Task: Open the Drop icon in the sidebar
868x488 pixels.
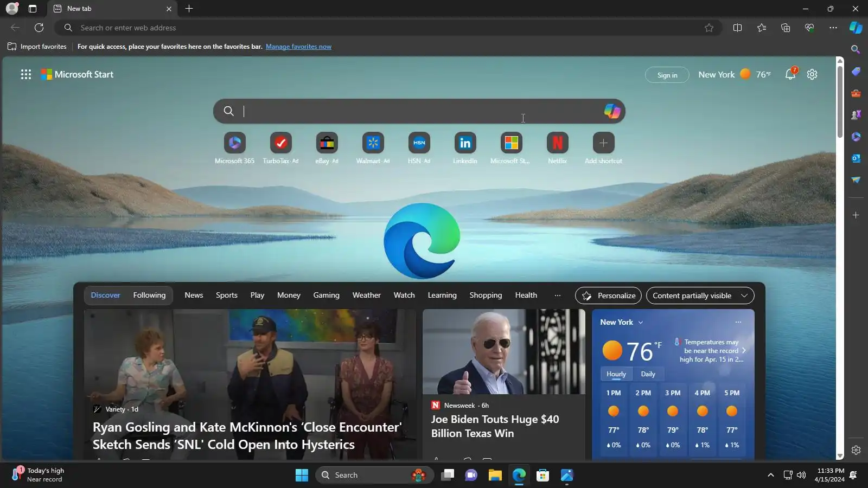Action: [856, 180]
